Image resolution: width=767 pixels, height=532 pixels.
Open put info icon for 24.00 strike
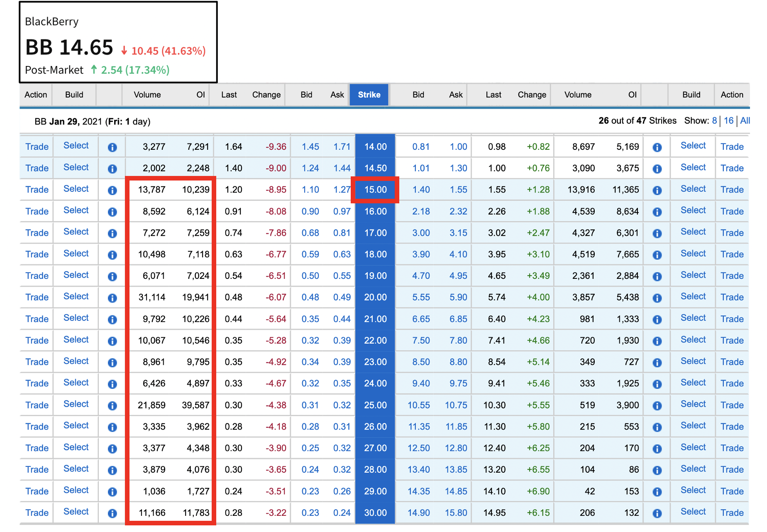point(657,384)
